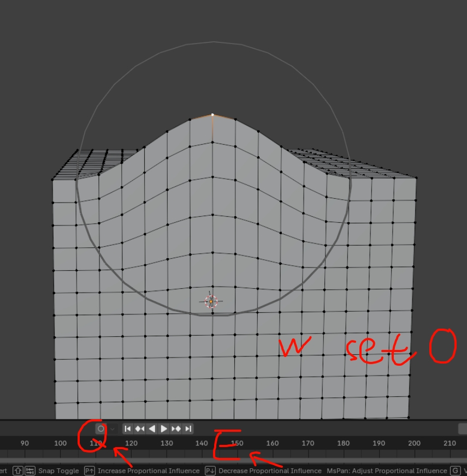Jump to the previous keyframe
Viewport: 467px width, 476px height.
140,429
